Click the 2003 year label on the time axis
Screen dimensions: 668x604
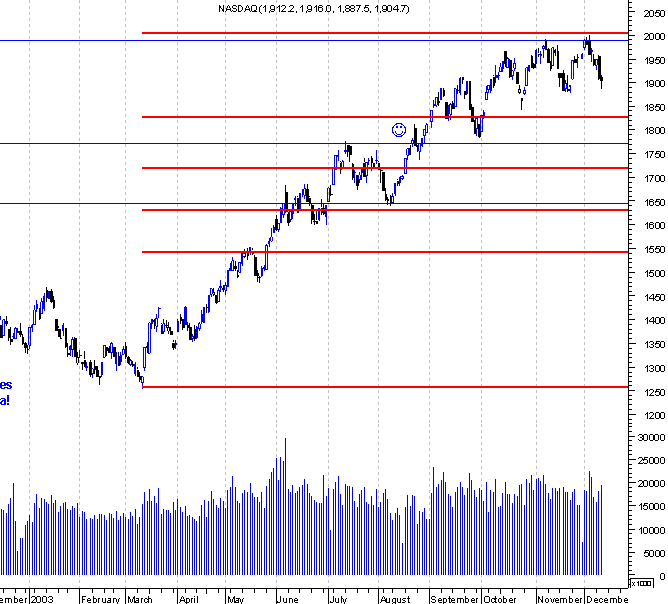tap(42, 599)
